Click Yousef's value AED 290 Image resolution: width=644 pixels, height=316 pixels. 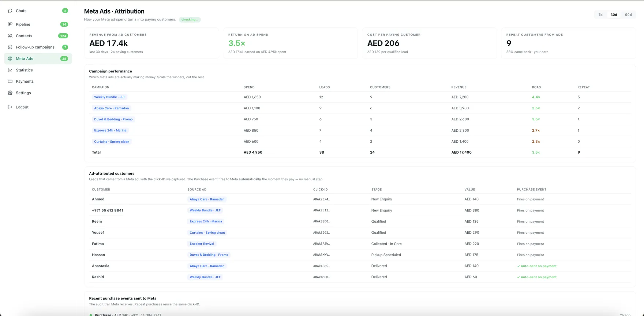pos(472,233)
